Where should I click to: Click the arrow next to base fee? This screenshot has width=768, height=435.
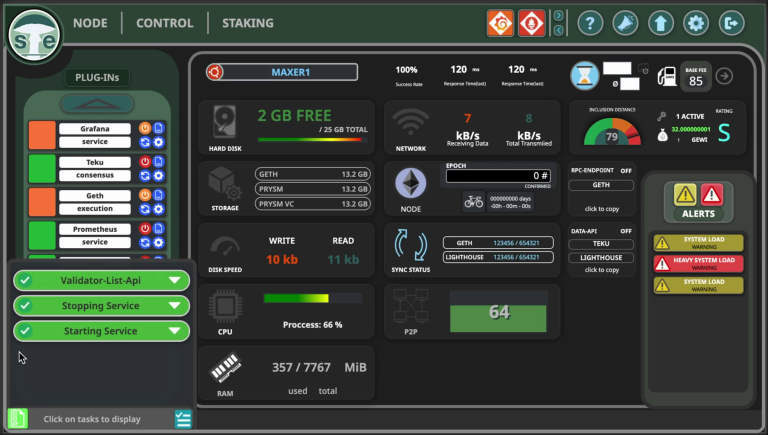tap(724, 76)
